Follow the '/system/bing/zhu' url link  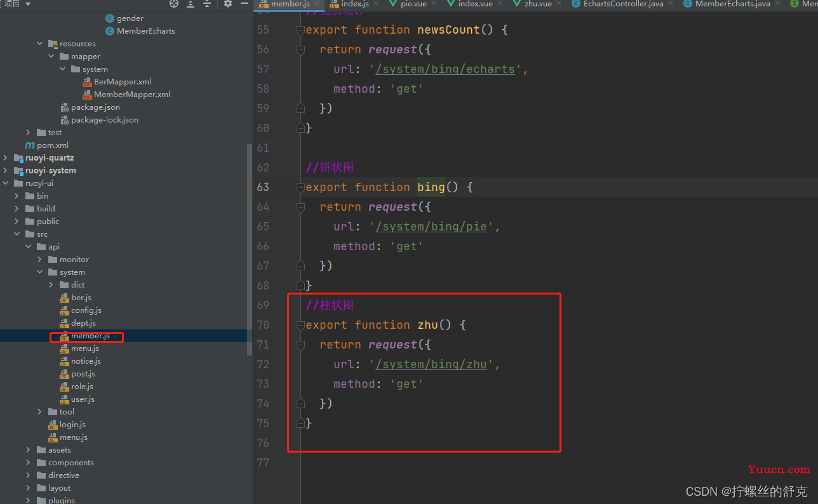coord(431,364)
